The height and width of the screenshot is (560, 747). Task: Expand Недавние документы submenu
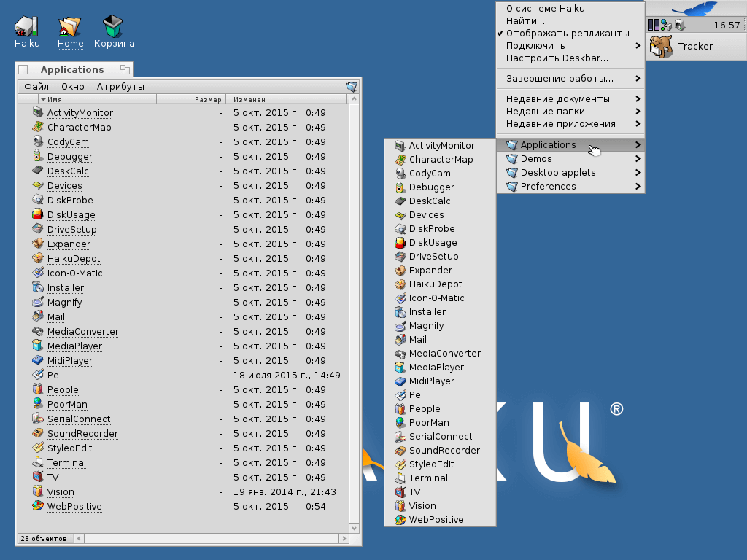coord(570,99)
